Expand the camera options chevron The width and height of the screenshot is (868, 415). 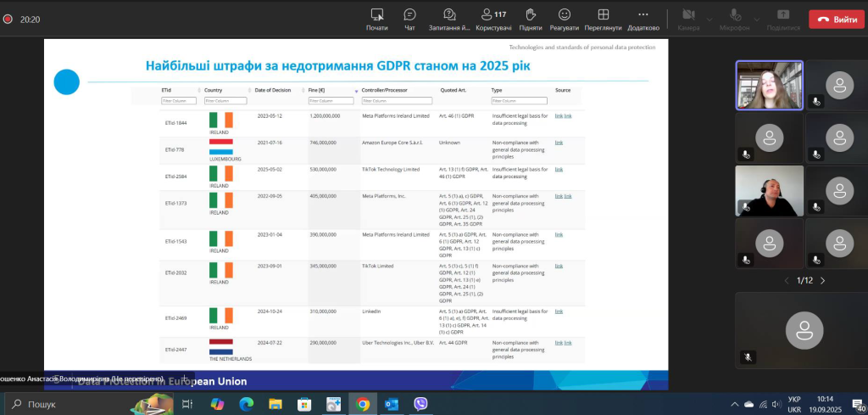[x=709, y=20]
